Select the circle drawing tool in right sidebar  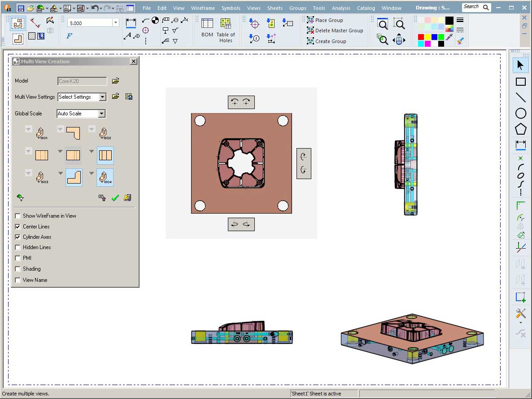tap(520, 114)
